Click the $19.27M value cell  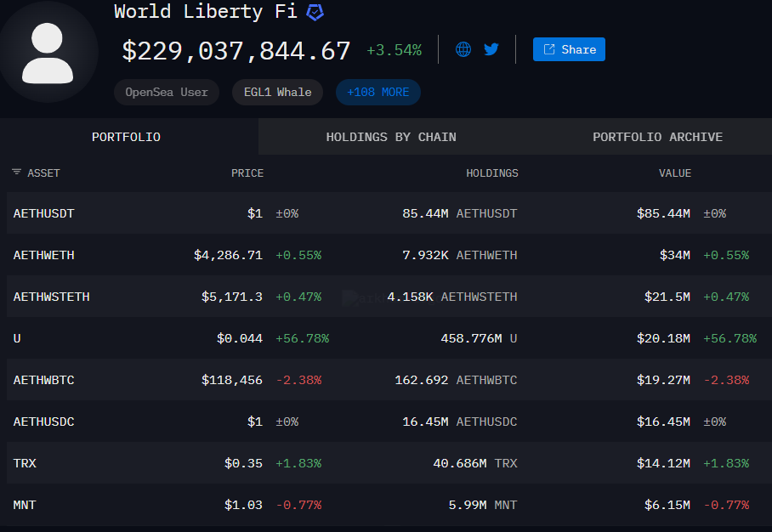[x=663, y=380]
